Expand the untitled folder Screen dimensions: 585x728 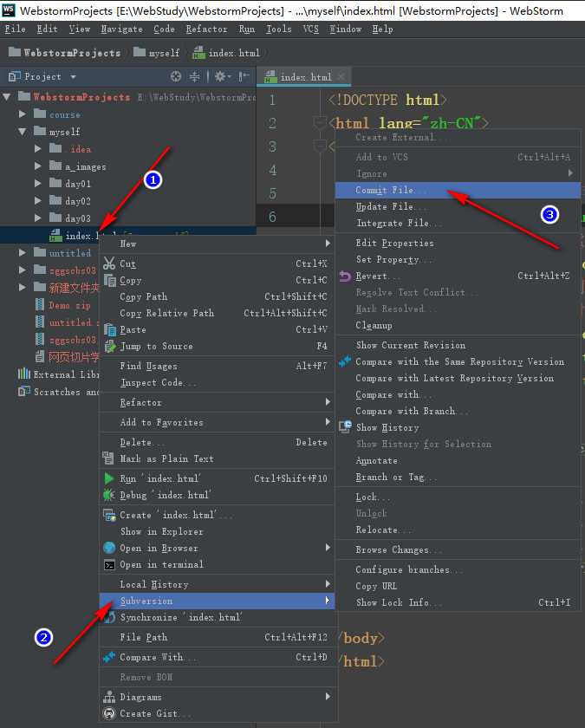[x=23, y=253]
